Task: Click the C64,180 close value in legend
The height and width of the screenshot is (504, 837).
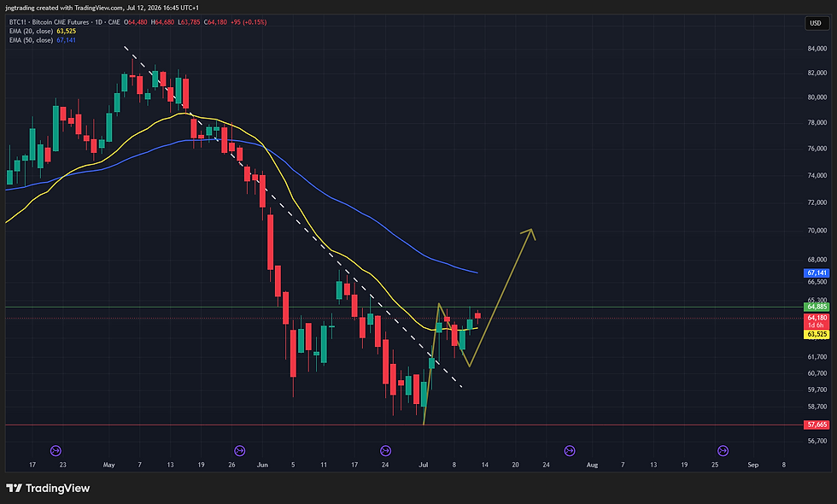Action: pyautogui.click(x=215, y=22)
